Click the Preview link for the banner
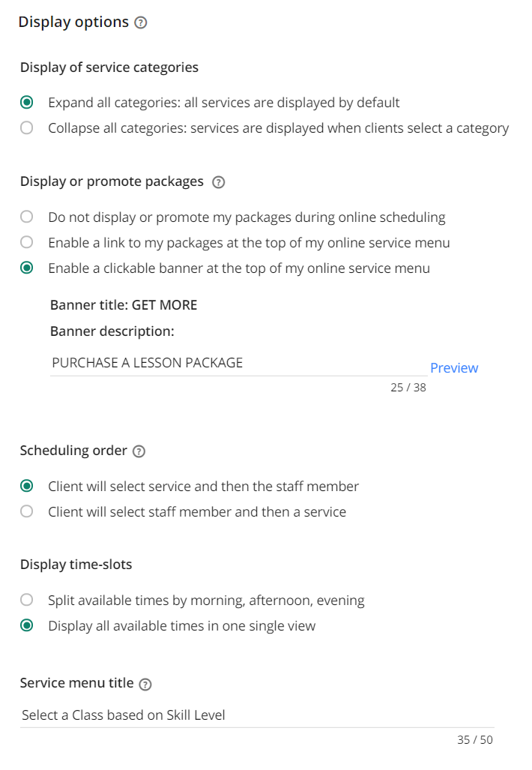This screenshot has width=532, height=770. pos(454,368)
